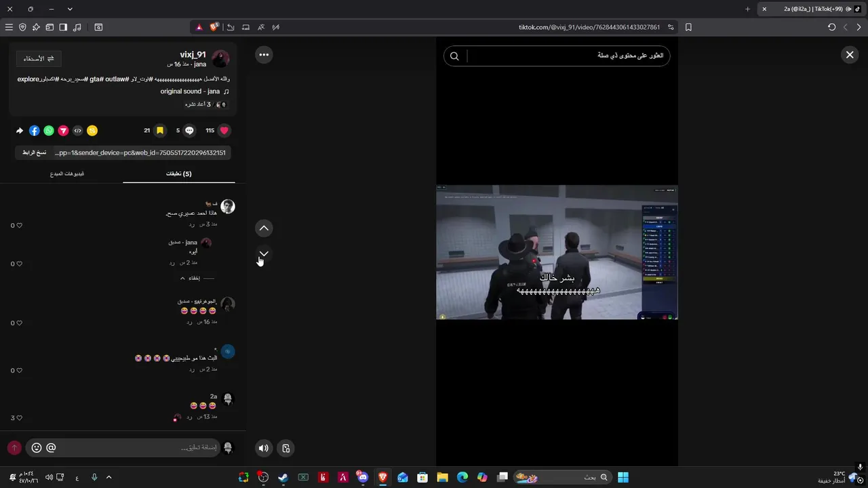Open the emoji picker in comment box
Viewport: 868px width, 488px height.
[x=37, y=448]
